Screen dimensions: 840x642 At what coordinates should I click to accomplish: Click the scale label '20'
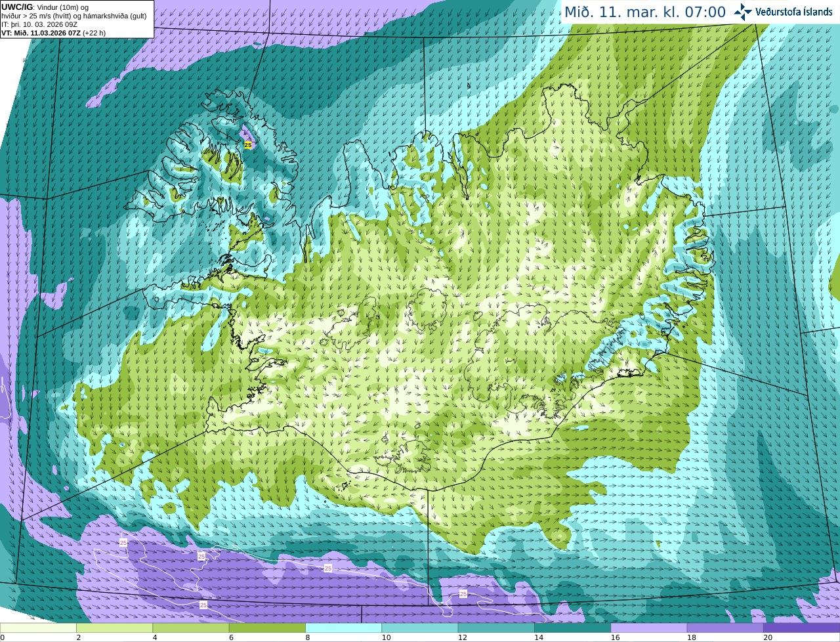point(767,637)
